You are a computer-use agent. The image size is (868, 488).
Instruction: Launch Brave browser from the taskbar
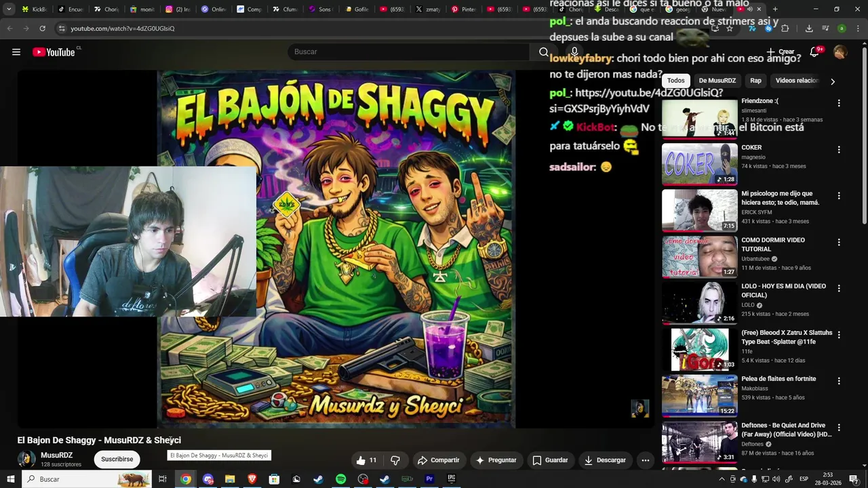[252, 479]
